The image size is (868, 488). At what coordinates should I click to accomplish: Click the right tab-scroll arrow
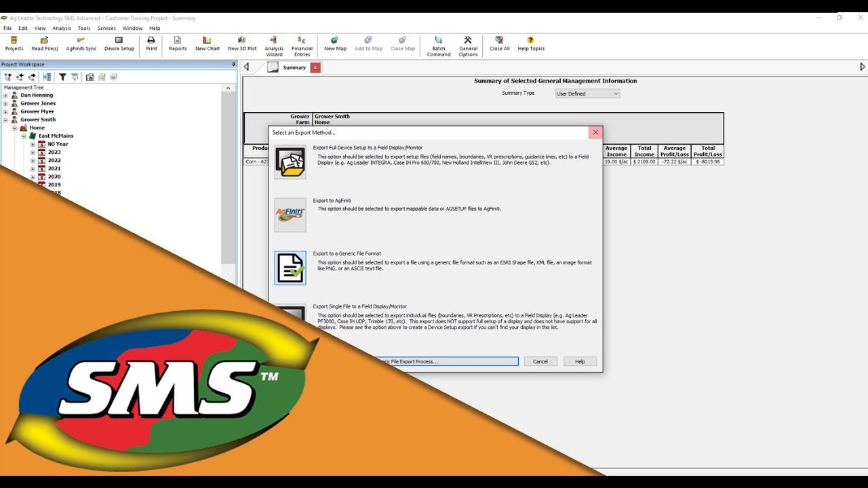[x=863, y=67]
